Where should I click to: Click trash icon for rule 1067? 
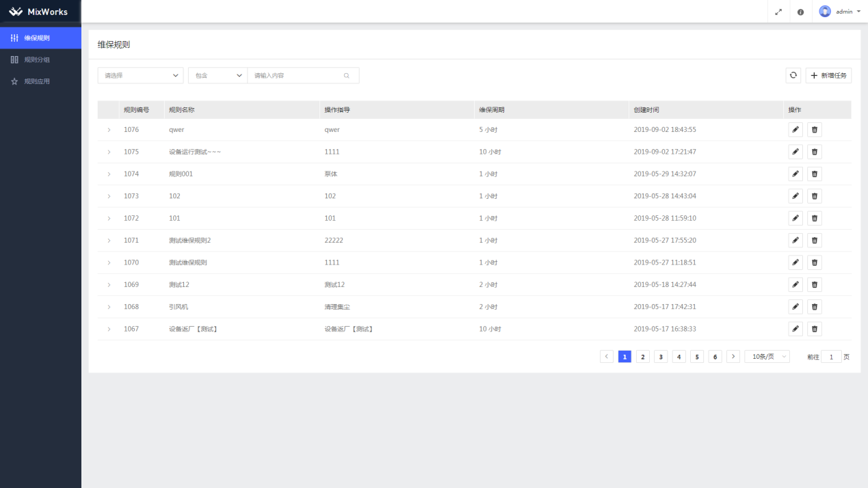[x=814, y=329]
